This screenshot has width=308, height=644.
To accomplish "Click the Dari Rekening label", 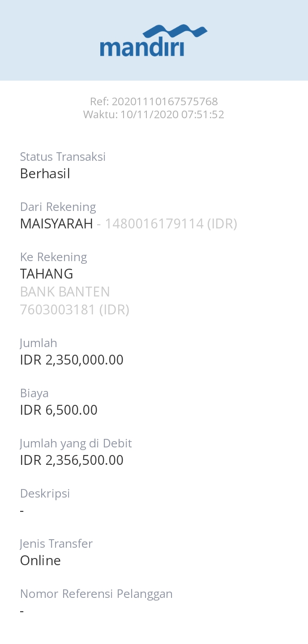I will tap(58, 207).
